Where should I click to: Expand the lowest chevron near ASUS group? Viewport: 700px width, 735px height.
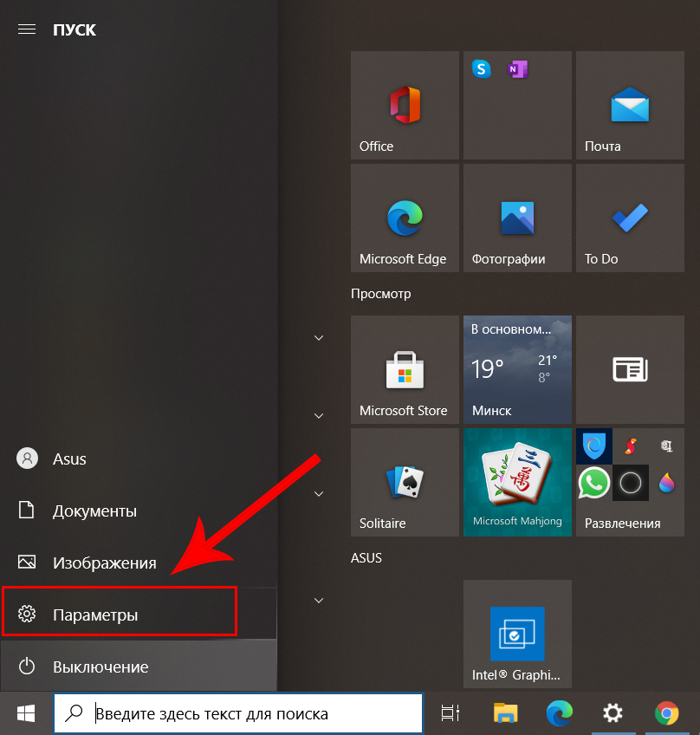pos(319,601)
